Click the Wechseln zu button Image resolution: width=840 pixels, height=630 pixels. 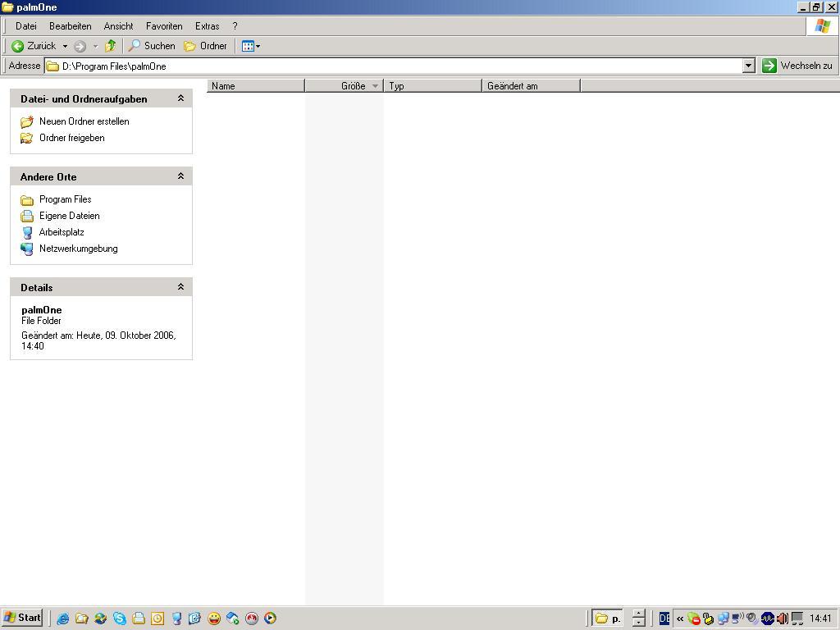pyautogui.click(x=797, y=66)
